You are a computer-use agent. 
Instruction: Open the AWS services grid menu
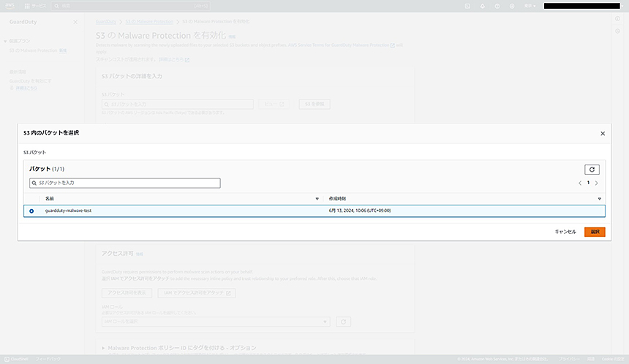35,6
